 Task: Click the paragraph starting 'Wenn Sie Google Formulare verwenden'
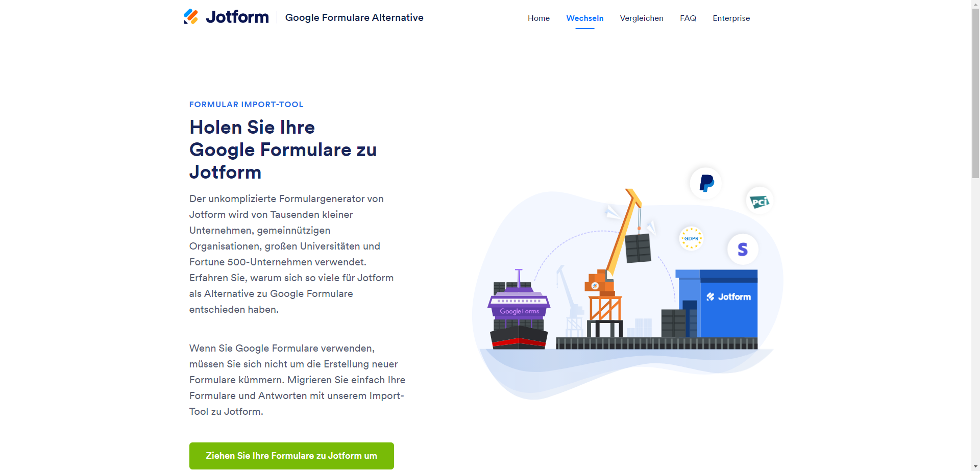coord(298,380)
